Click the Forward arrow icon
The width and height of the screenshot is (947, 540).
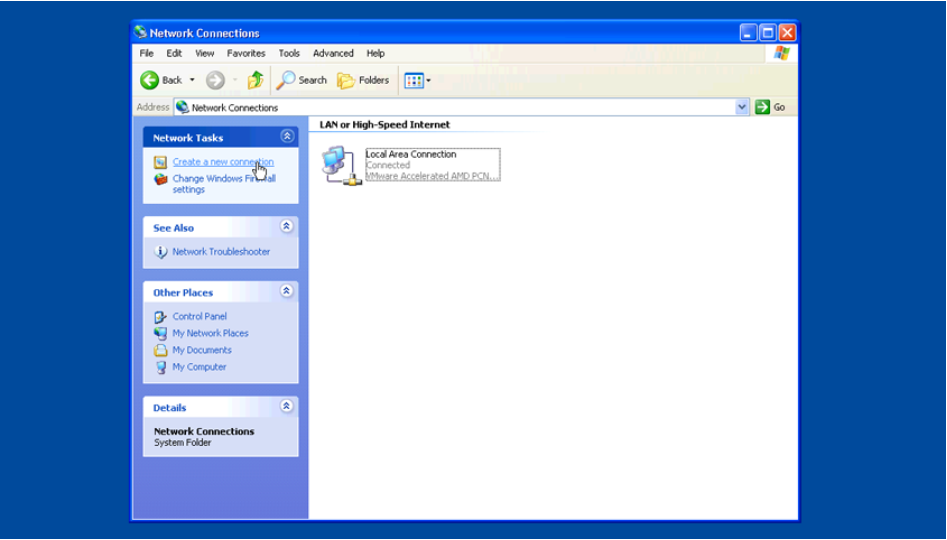(x=215, y=80)
